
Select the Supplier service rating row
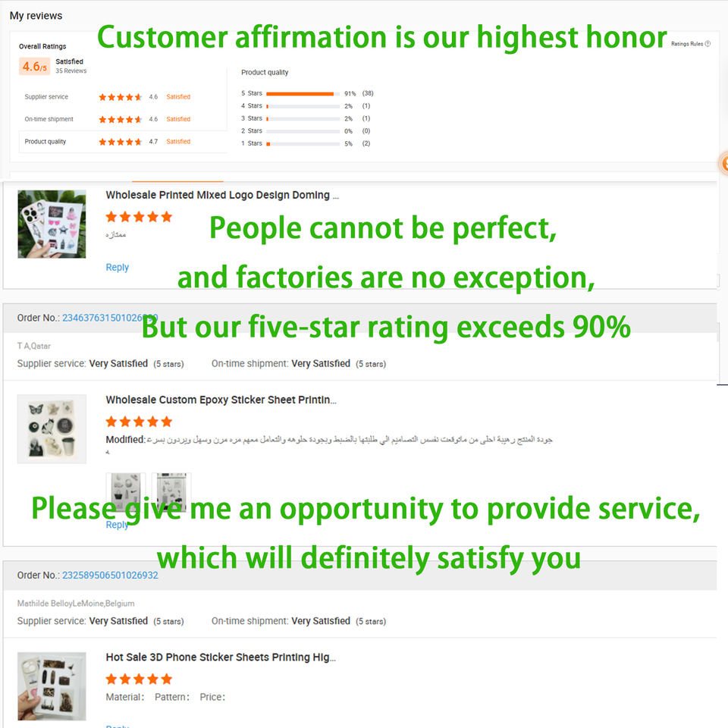121,97
